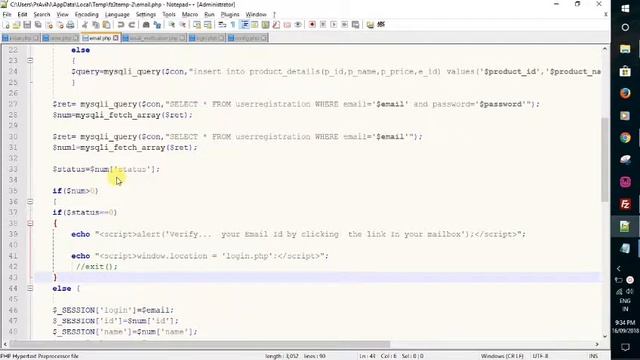640x360 pixels.
Task: Collapse the code fold at line 36
Action: 30,202
